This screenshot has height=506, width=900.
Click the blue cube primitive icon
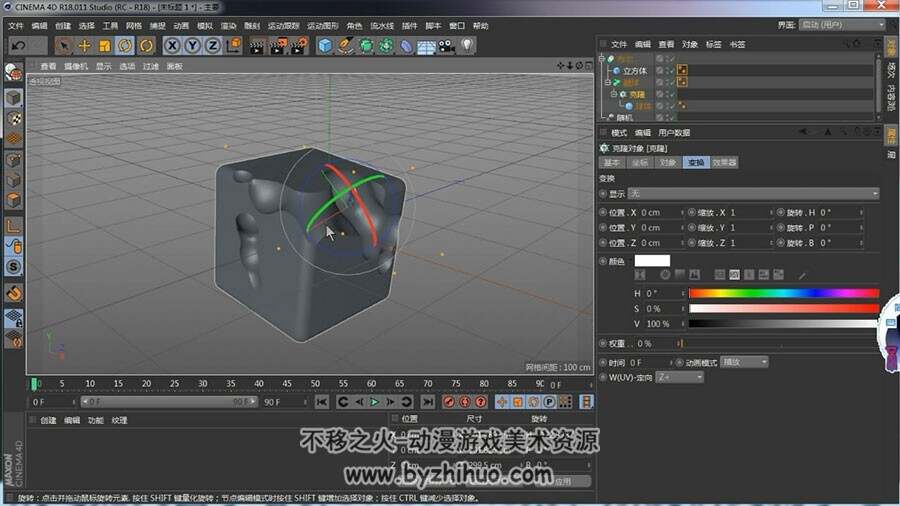click(x=325, y=46)
